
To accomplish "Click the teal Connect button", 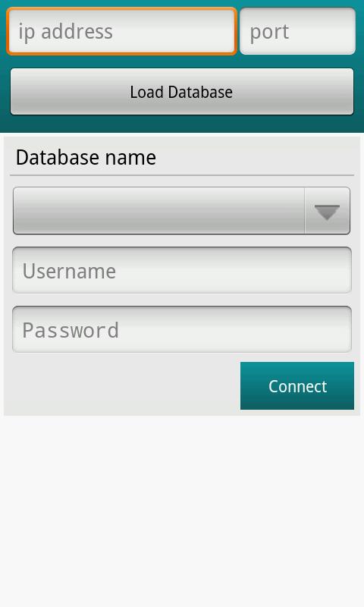I will coord(297,385).
